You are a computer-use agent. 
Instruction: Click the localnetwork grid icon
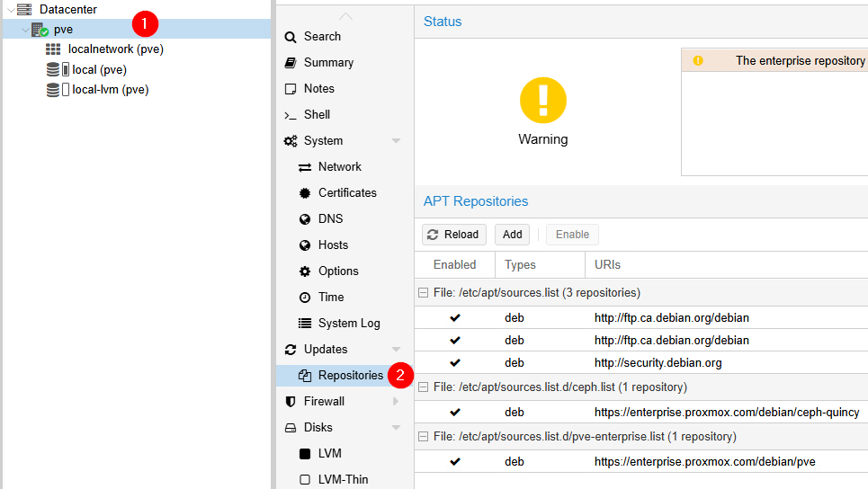click(x=53, y=49)
